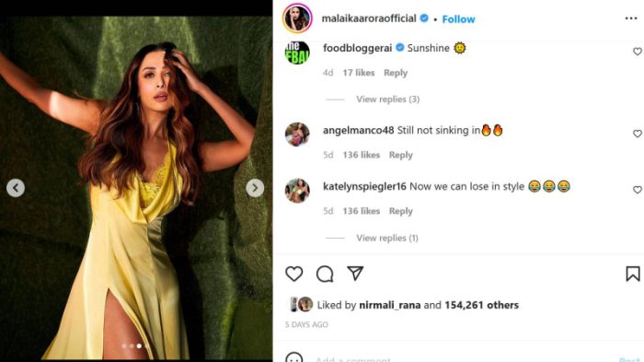Share post via paper plane icon

[355, 274]
